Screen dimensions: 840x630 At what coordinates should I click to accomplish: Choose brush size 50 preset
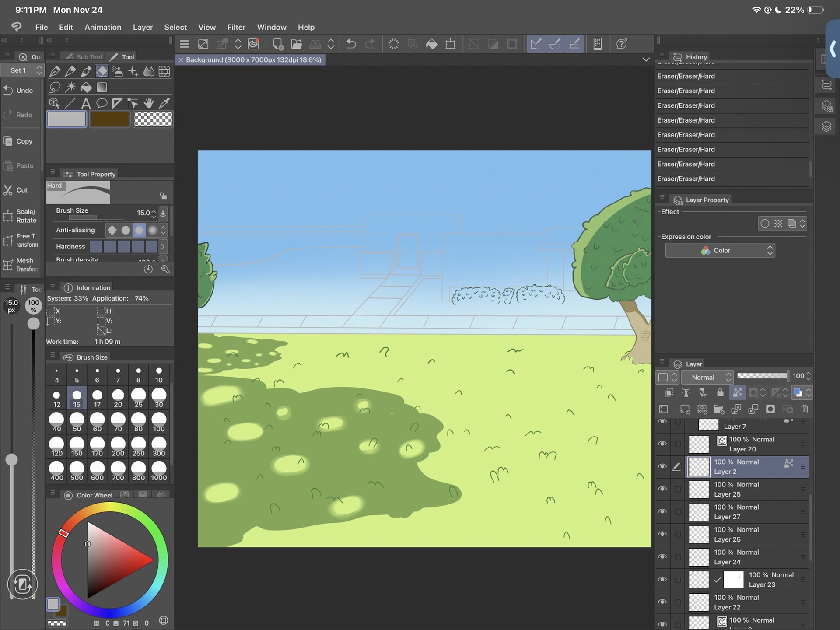[77, 423]
